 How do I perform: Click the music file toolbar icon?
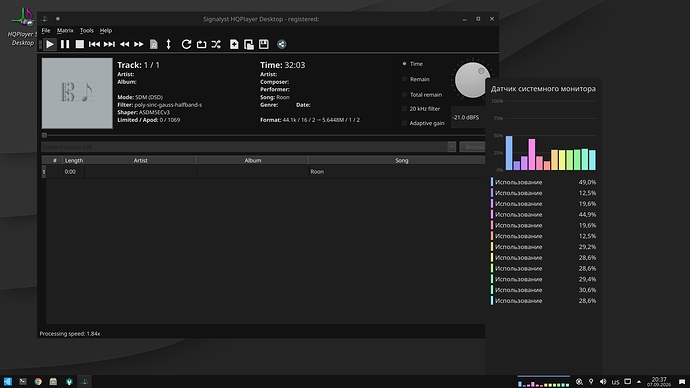pos(154,44)
